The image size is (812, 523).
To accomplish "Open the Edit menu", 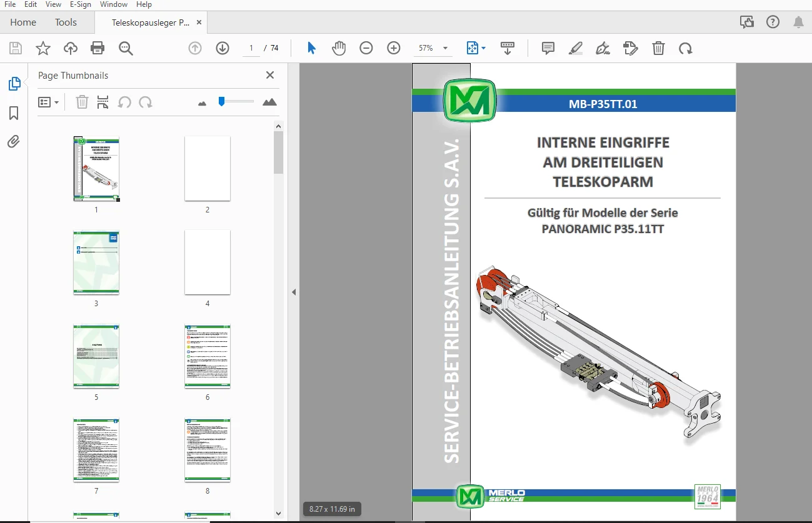I will pyautogui.click(x=31, y=4).
